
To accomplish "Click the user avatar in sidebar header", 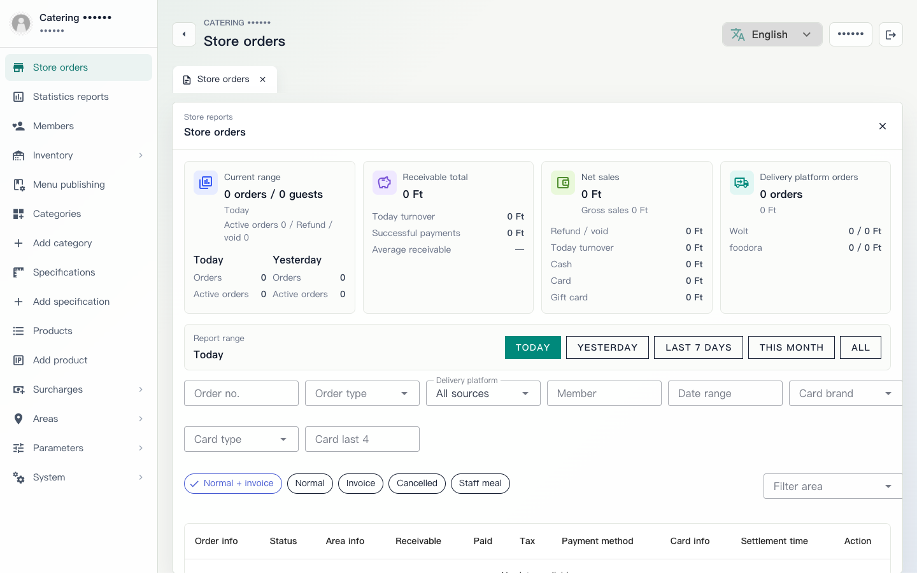I will pyautogui.click(x=21, y=24).
